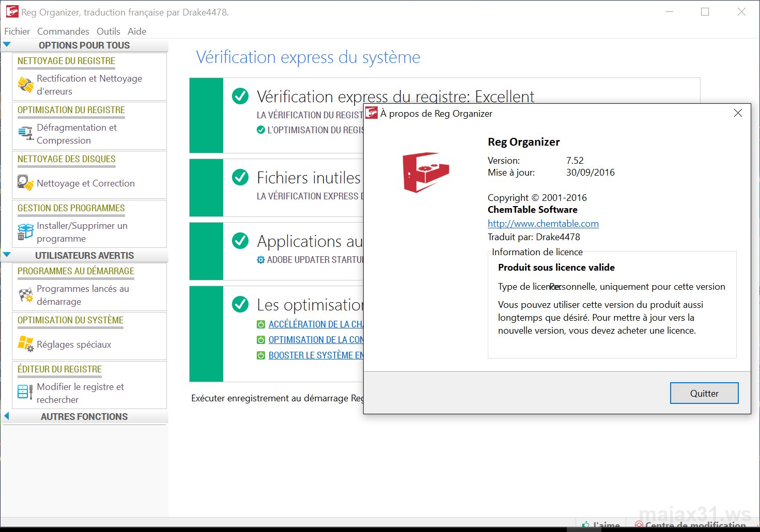The image size is (760, 532).
Task: Click the PROGRAMMES AU DÉMARRAGE heading
Action: click(76, 271)
